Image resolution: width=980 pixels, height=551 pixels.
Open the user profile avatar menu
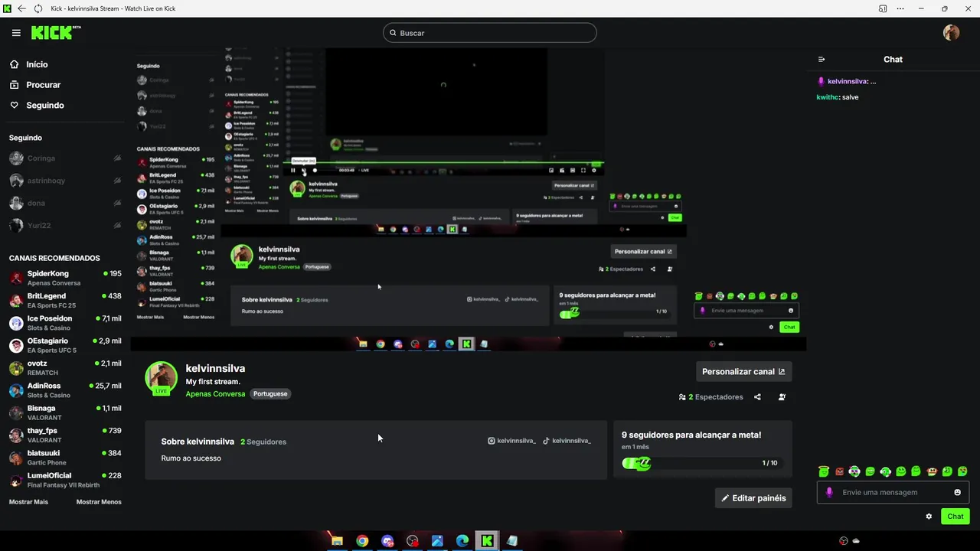click(951, 32)
